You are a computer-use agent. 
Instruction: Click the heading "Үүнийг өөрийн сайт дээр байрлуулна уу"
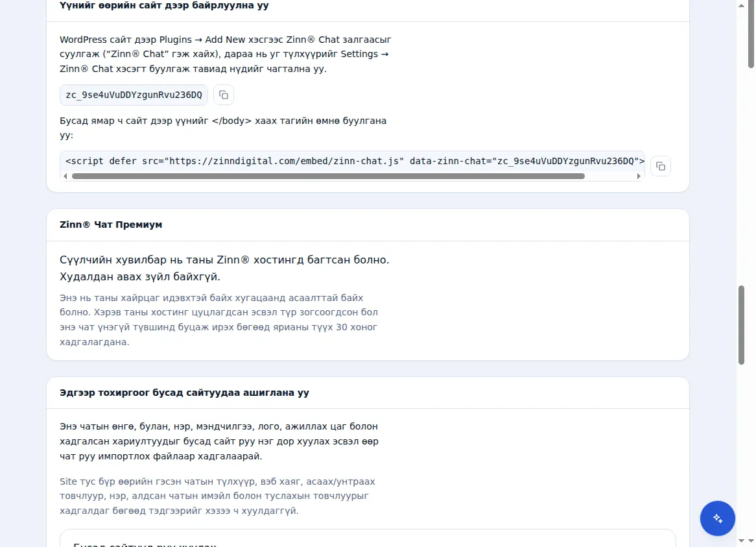click(165, 6)
